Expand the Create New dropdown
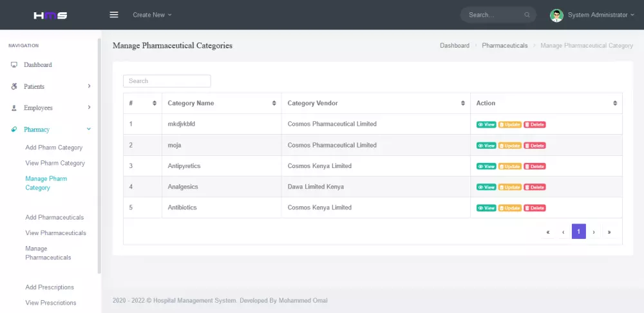644x313 pixels. pos(152,15)
